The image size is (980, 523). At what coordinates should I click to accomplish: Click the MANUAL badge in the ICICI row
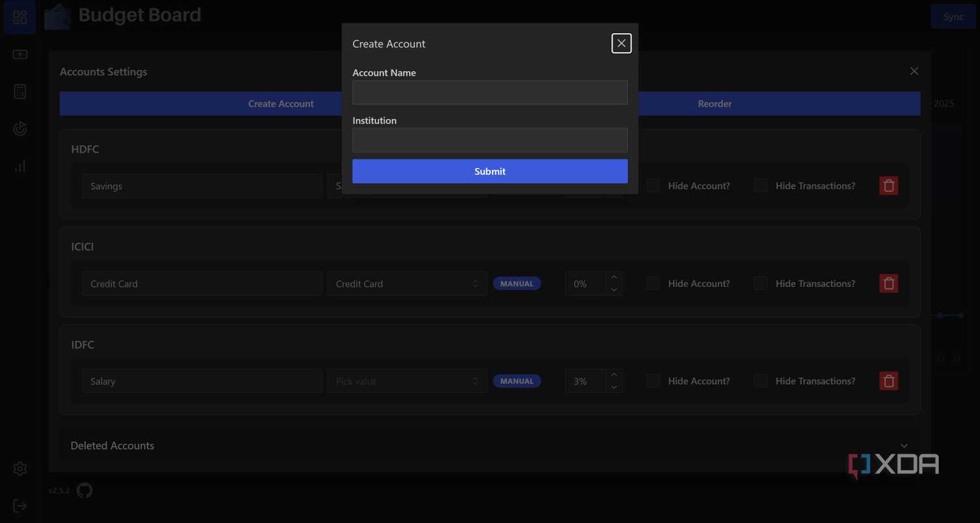[517, 284]
